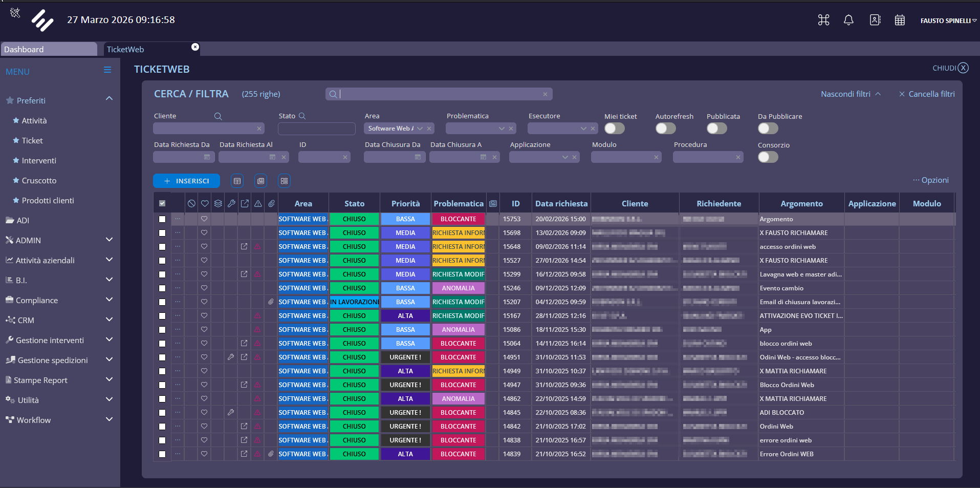Screen dimensions: 980x488
Task: Click the notification bell icon
Action: click(848, 20)
